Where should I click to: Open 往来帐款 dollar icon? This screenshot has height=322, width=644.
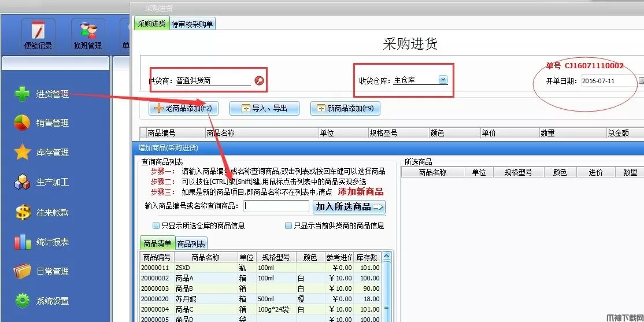[x=23, y=212]
